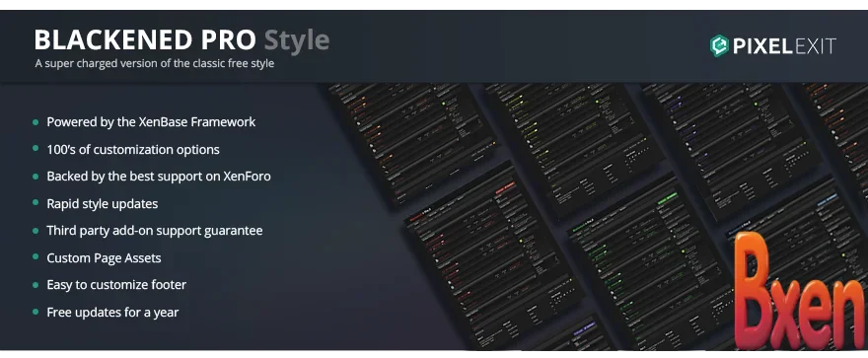Click 'Free updates for a year' text
The width and height of the screenshot is (868, 358).
[x=112, y=312]
